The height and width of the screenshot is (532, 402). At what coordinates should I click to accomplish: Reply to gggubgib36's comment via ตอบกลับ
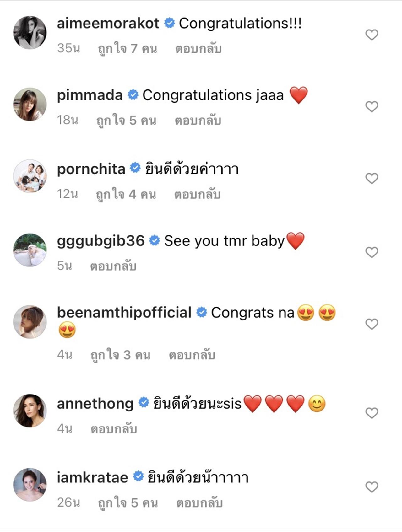click(113, 266)
